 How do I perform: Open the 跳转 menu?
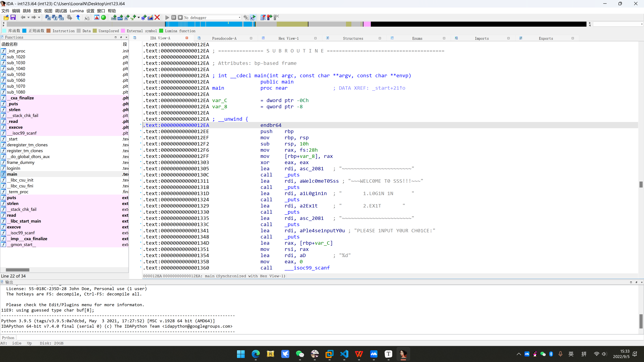(27, 11)
